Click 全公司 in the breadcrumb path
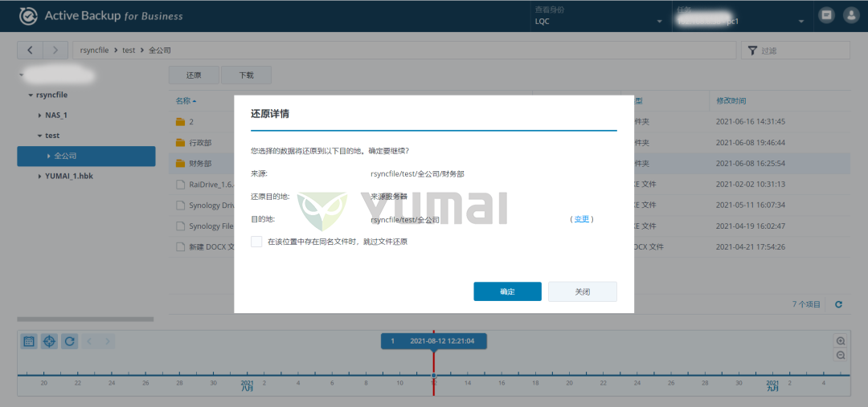This screenshot has height=407, width=868. (x=160, y=51)
